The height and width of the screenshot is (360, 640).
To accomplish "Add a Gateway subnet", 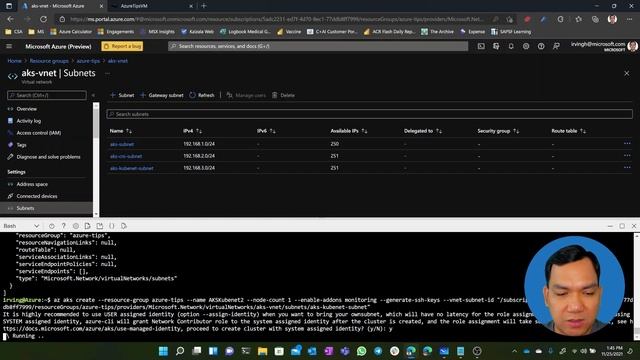I will pos(162,95).
